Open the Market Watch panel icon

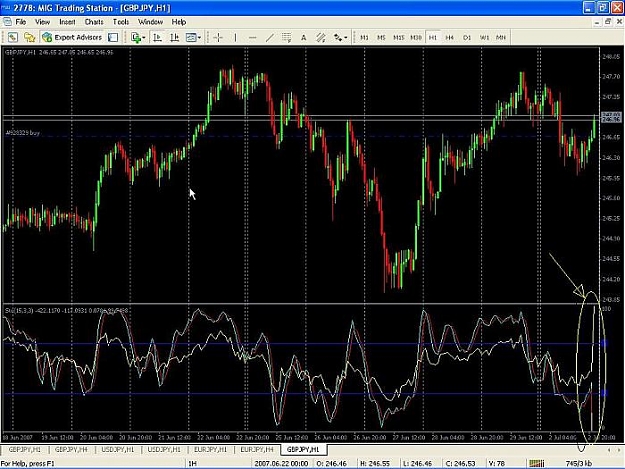coord(13,37)
